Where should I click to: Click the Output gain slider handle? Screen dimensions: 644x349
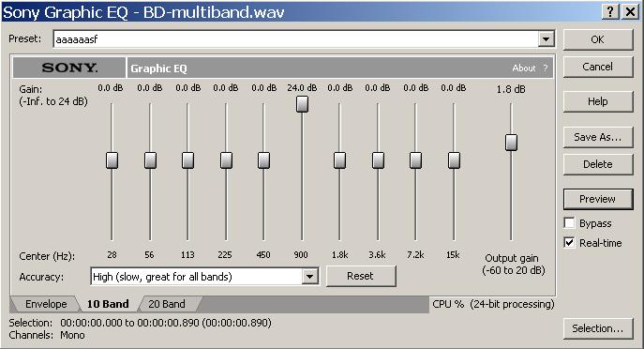[511, 143]
